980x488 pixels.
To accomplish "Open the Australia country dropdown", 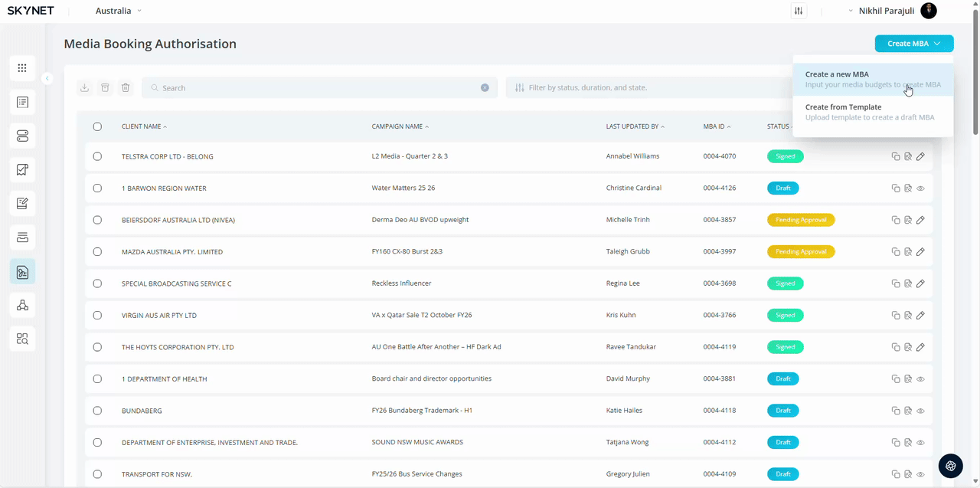I will click(x=118, y=11).
